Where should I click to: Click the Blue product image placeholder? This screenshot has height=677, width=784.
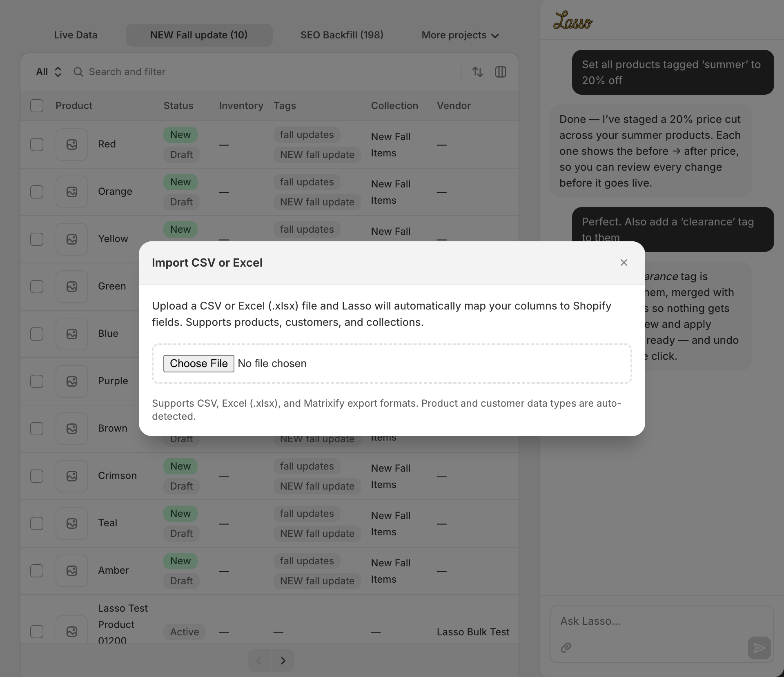[x=72, y=334]
